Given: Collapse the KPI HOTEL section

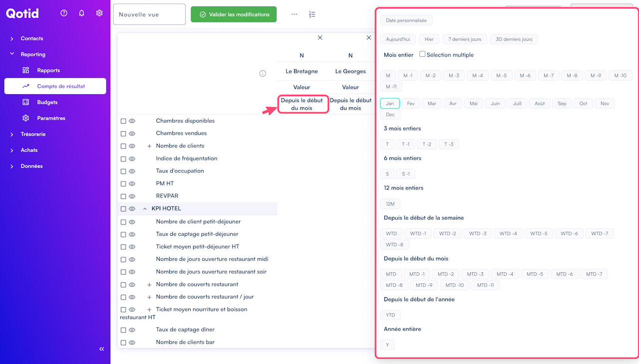Looking at the screenshot, I should point(145,209).
